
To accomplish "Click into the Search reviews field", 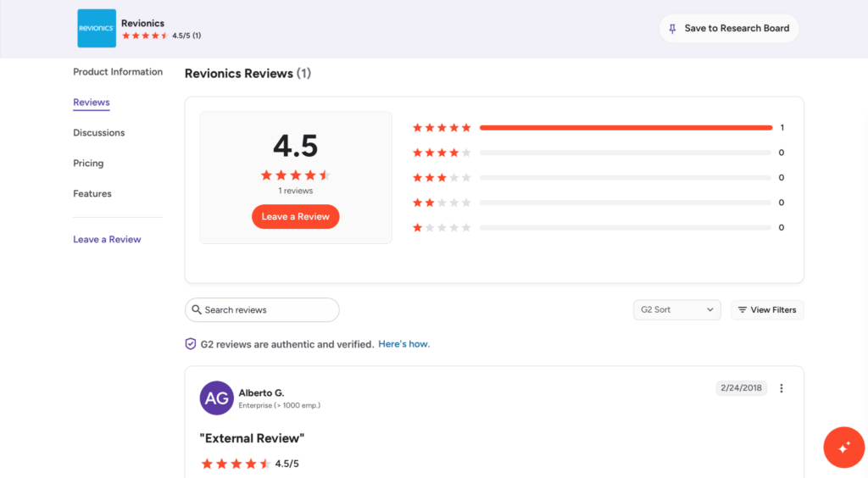I will click(262, 310).
